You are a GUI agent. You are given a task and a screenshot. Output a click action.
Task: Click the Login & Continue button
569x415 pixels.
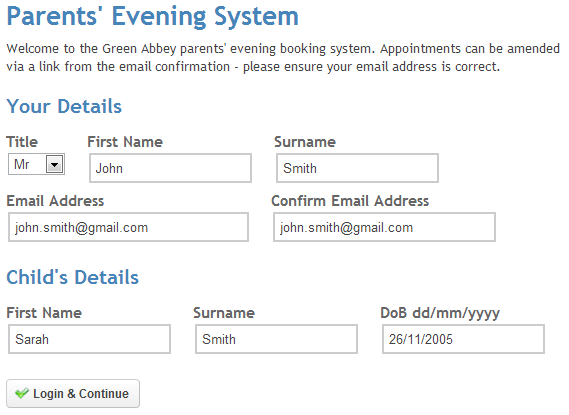point(73,394)
